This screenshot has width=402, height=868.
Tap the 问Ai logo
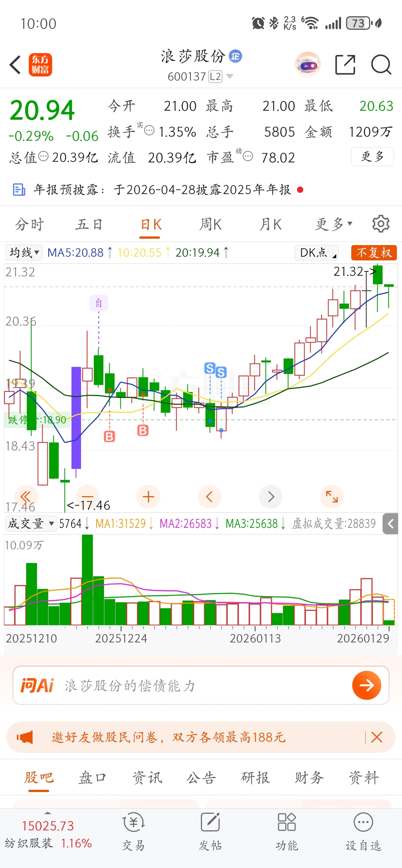37,685
